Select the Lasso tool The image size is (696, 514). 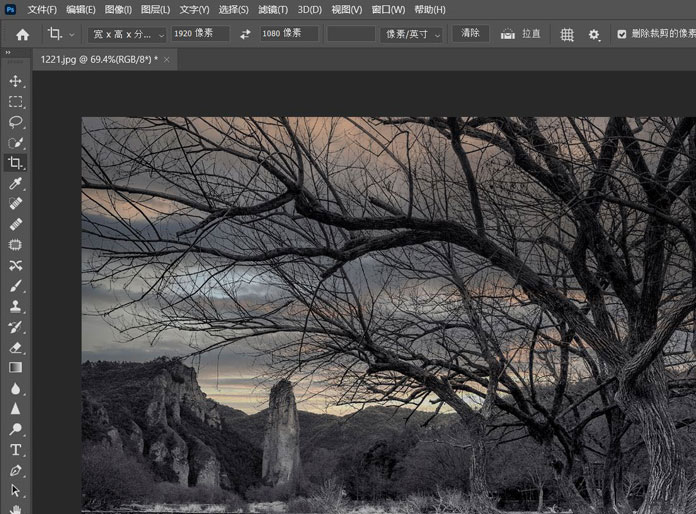(15, 122)
